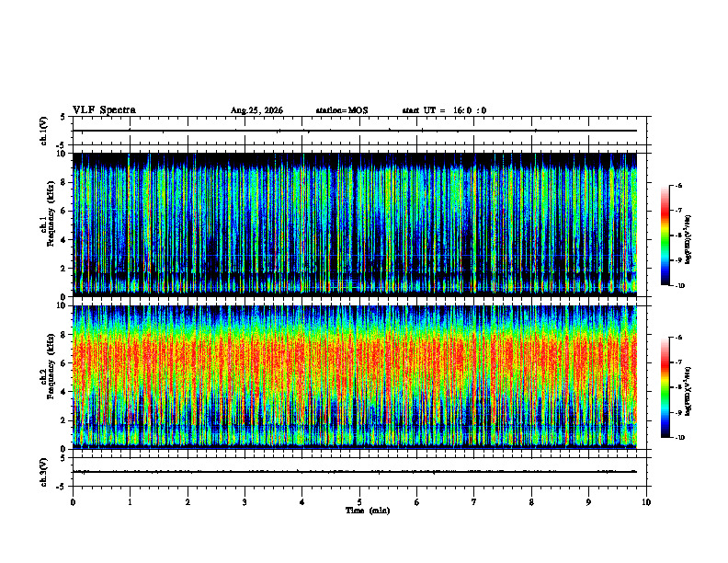Click the station=MOS label
Screen dimensions: 728x563
tap(342, 110)
